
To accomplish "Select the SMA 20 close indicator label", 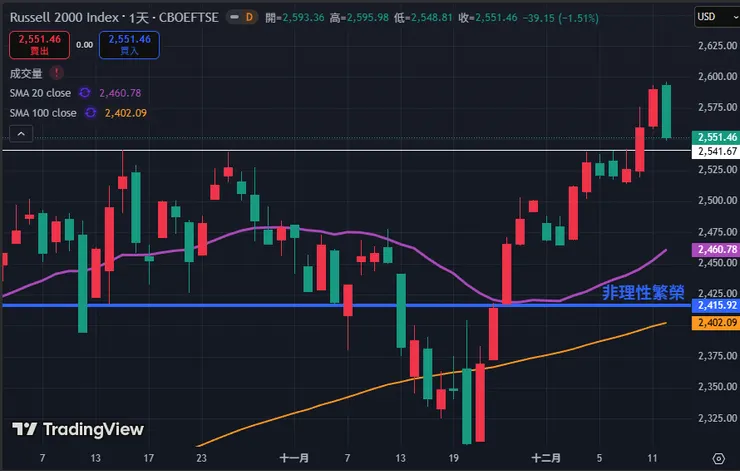I will [x=40, y=93].
